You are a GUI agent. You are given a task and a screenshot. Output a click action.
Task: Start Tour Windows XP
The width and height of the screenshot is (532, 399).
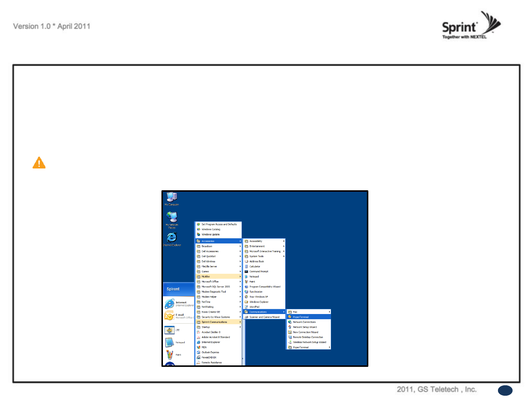click(x=265, y=297)
